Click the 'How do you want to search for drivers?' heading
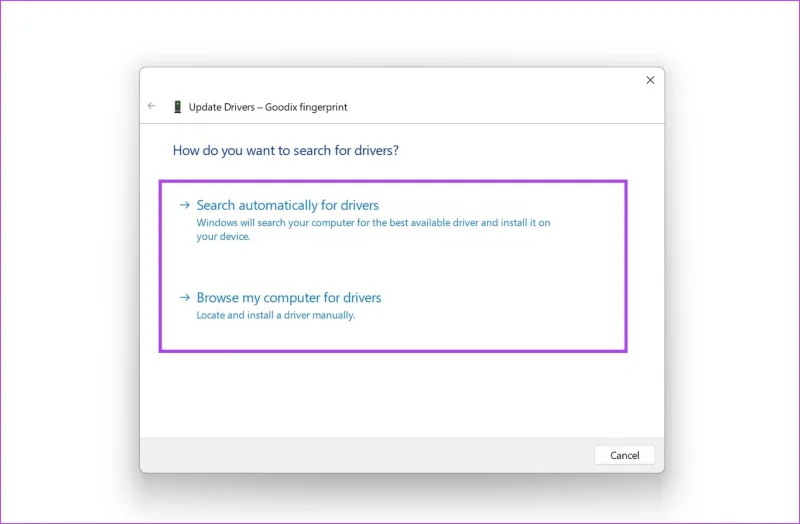Image resolution: width=800 pixels, height=524 pixels. click(286, 151)
